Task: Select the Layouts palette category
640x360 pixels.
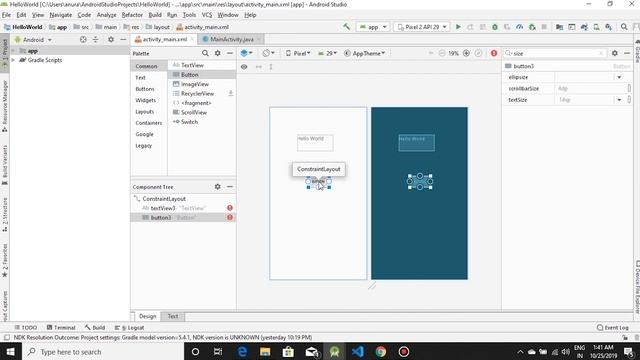Action: tap(144, 111)
